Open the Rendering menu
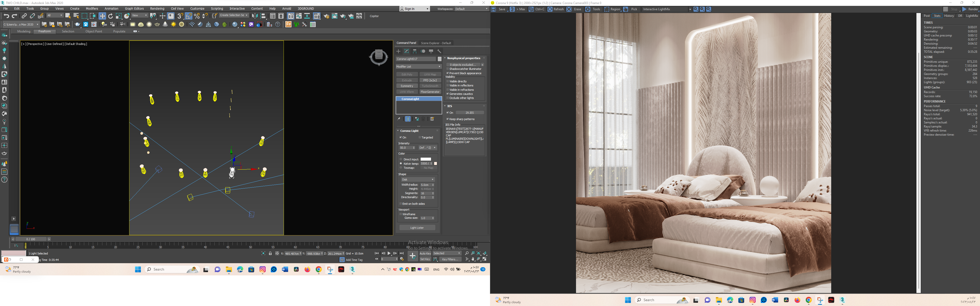980x306 pixels. click(x=157, y=8)
